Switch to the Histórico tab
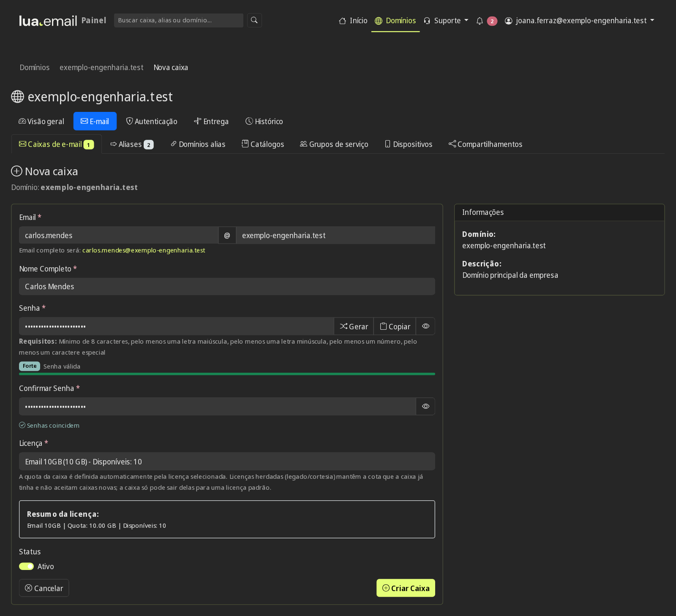676x616 pixels. click(x=264, y=122)
